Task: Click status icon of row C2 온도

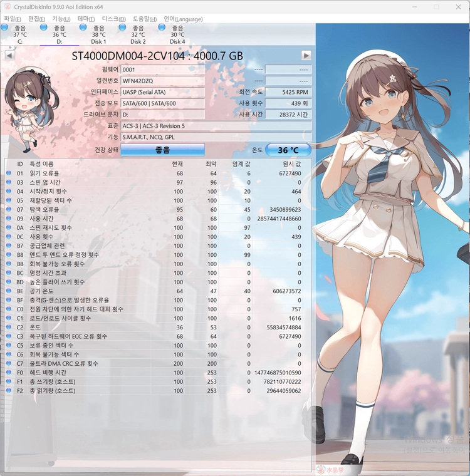Action: (x=9, y=327)
